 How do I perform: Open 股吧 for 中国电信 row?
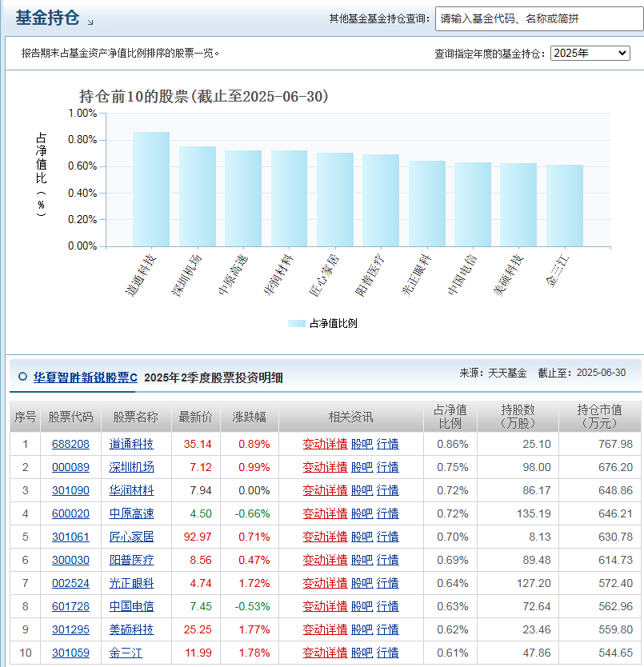point(362,606)
